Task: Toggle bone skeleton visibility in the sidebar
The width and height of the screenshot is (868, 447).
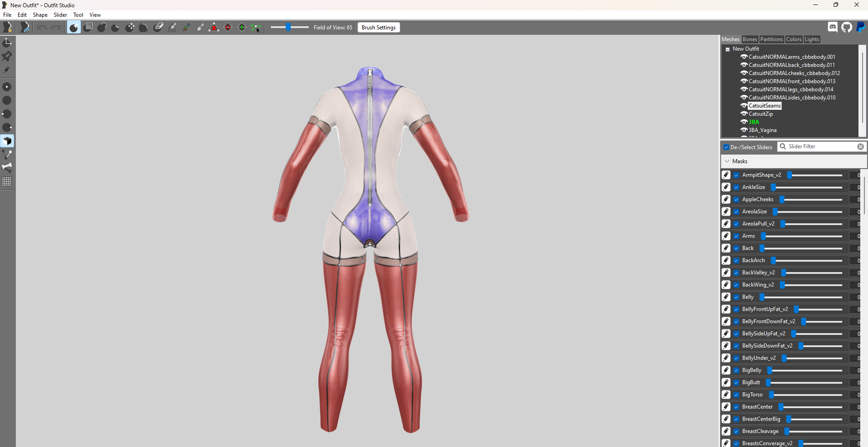Action: 7,168
